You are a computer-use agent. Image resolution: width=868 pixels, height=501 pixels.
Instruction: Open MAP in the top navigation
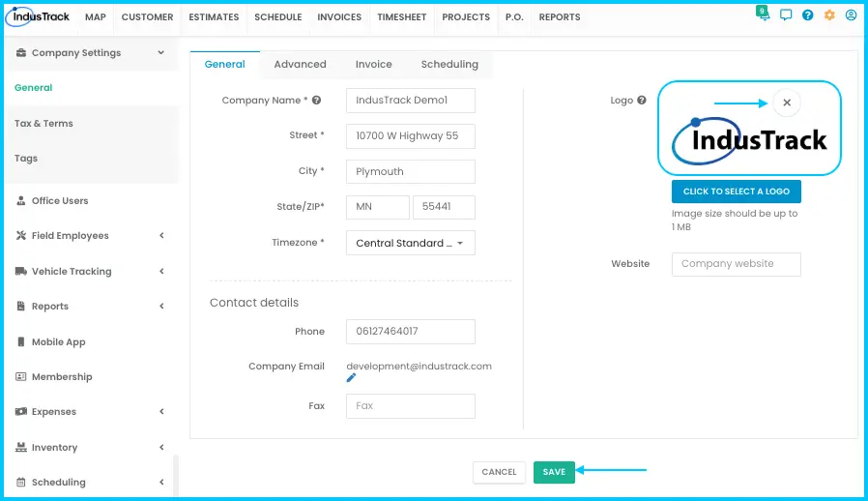(96, 17)
